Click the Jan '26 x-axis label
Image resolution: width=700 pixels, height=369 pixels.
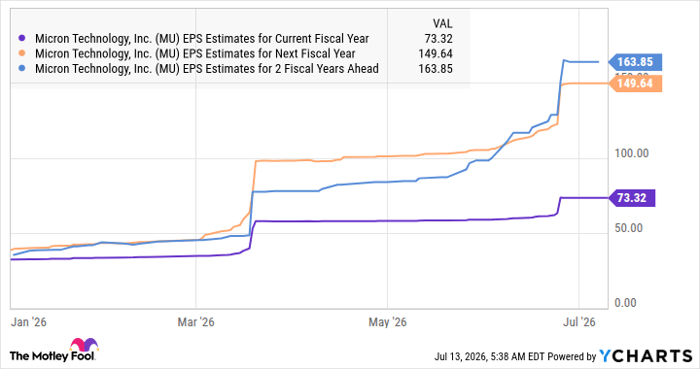(29, 322)
